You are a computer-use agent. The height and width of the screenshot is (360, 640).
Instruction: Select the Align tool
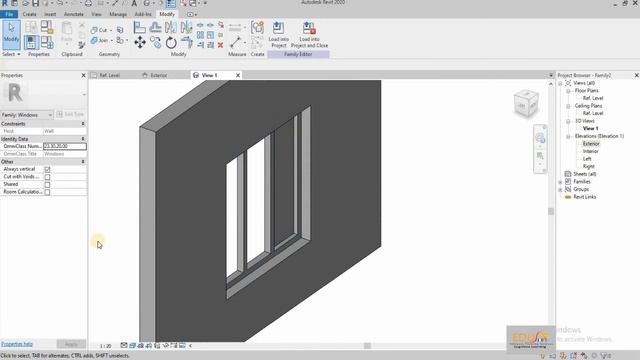coord(140,27)
